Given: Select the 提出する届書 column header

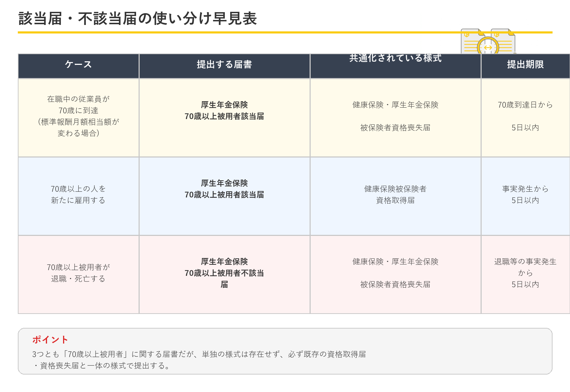Looking at the screenshot, I should (x=224, y=64).
